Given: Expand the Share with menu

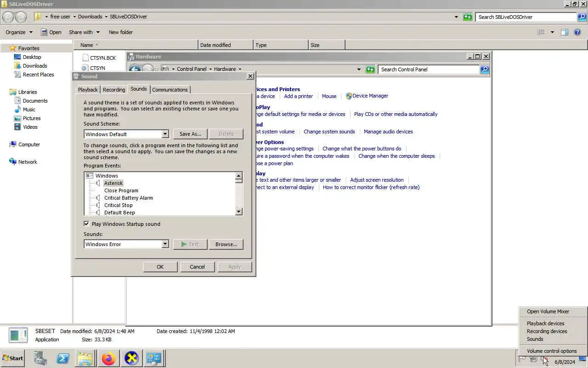Looking at the screenshot, I should click(84, 32).
